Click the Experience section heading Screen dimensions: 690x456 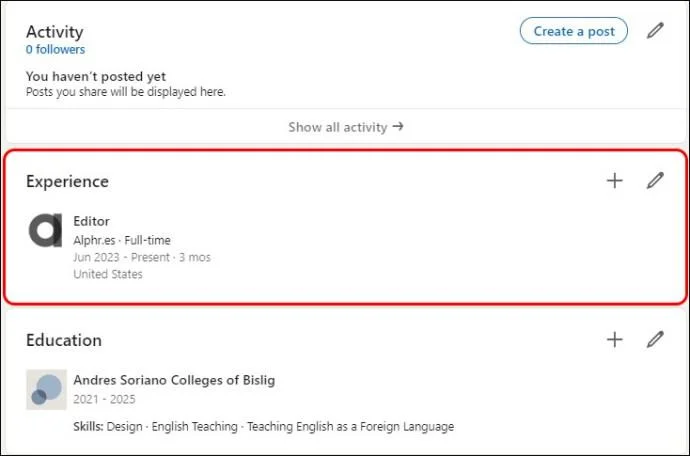tap(67, 181)
